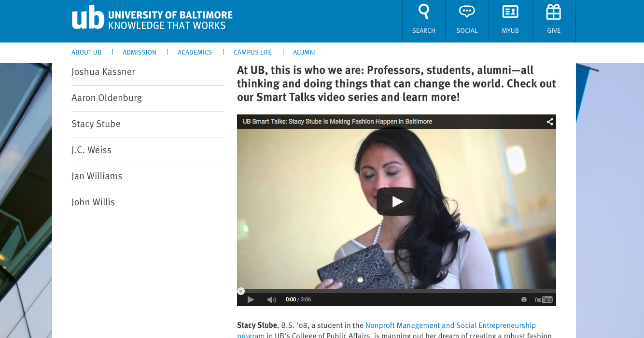
Task: Open video on YouTube via logo
Action: [543, 300]
